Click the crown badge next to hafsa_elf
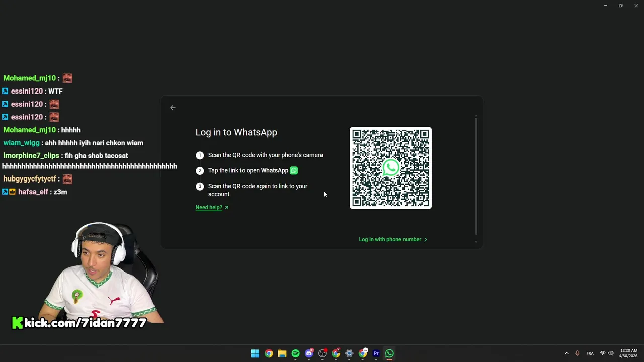This screenshot has height=362, width=644. [12, 192]
